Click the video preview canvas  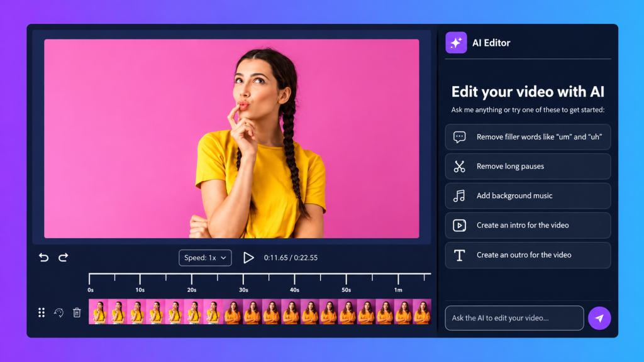tap(231, 139)
